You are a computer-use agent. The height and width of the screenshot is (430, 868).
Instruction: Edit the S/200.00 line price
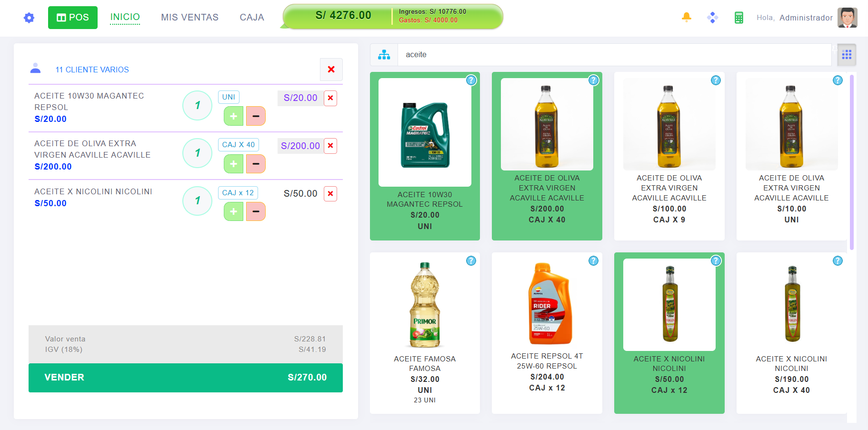[300, 146]
